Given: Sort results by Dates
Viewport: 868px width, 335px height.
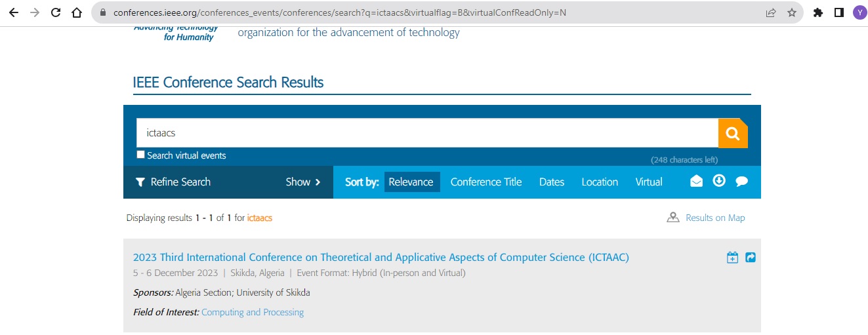Looking at the screenshot, I should 552,182.
